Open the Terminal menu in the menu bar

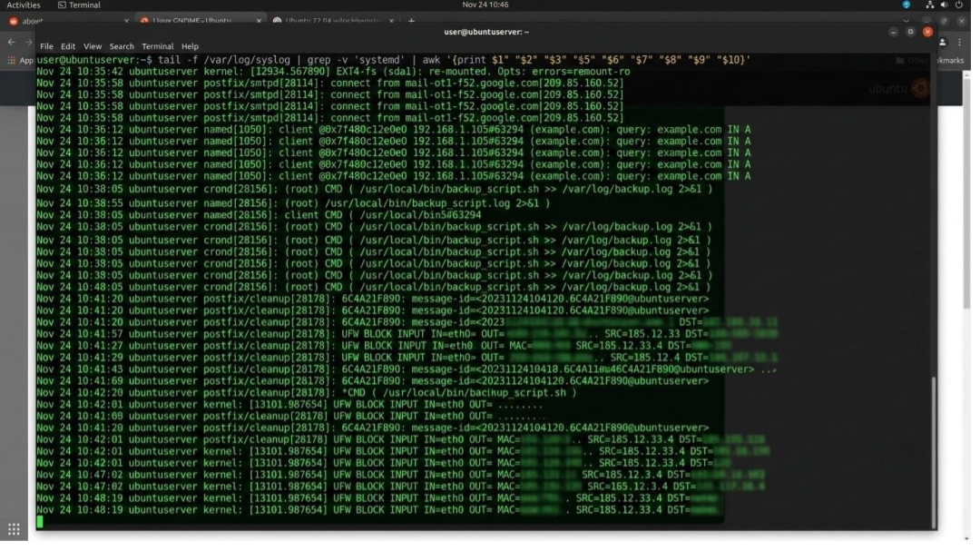158,46
